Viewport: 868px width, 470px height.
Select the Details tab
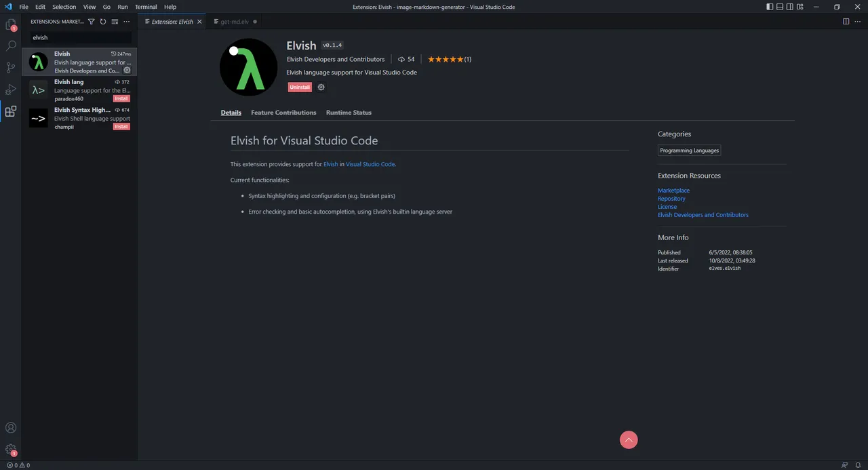tap(231, 113)
